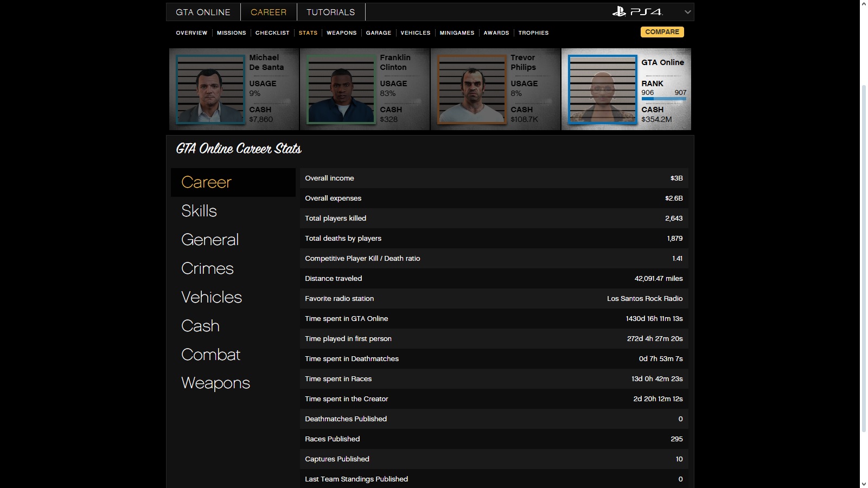Click the PlayStation PS4 platform logo
This screenshot has width=868, height=488.
click(x=637, y=11)
